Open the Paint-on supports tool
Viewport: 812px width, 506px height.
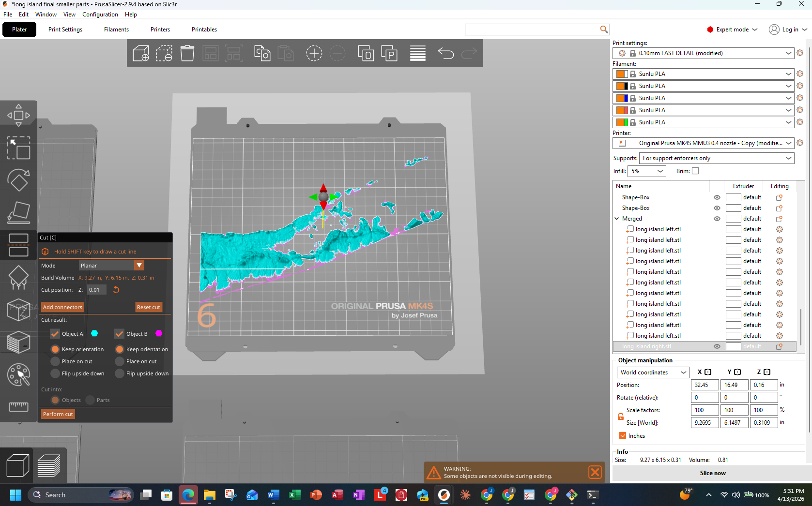[18, 277]
